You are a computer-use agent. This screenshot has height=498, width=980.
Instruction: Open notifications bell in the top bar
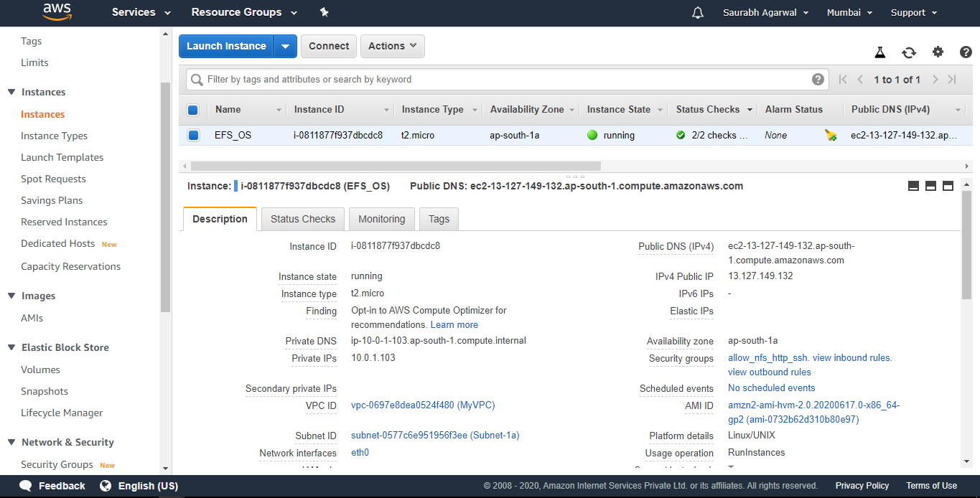[x=697, y=12]
